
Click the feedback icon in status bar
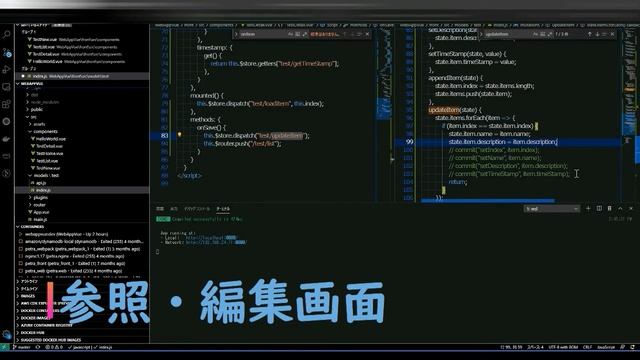tap(622, 347)
